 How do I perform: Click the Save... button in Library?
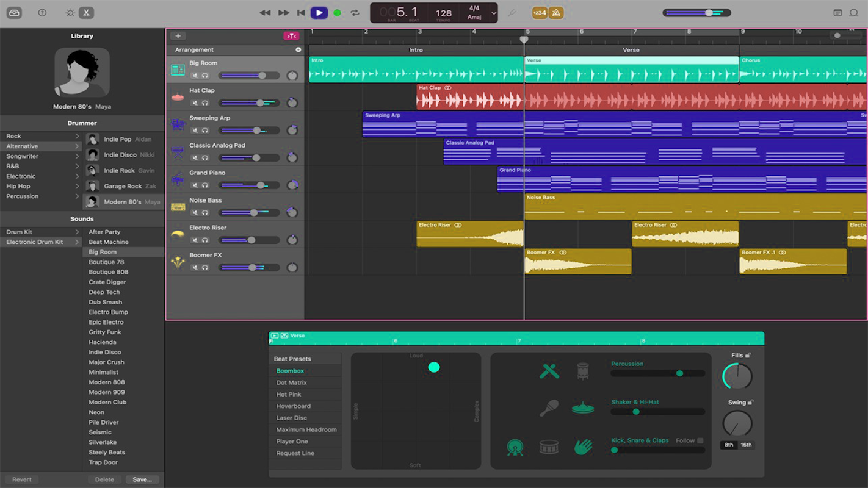[x=142, y=479]
